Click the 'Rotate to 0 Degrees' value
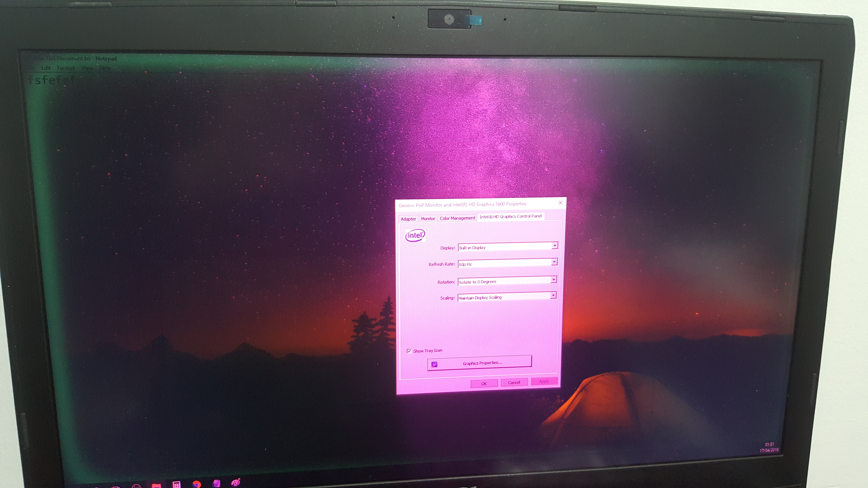Screen dimensions: 868x488 click(477, 282)
